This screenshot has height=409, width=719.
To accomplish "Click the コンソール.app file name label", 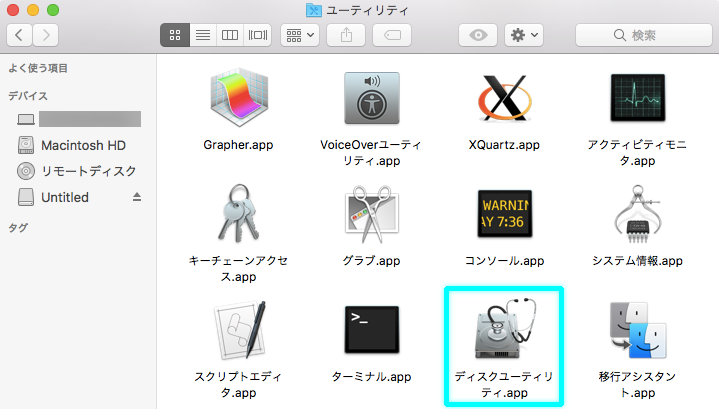I will (504, 261).
